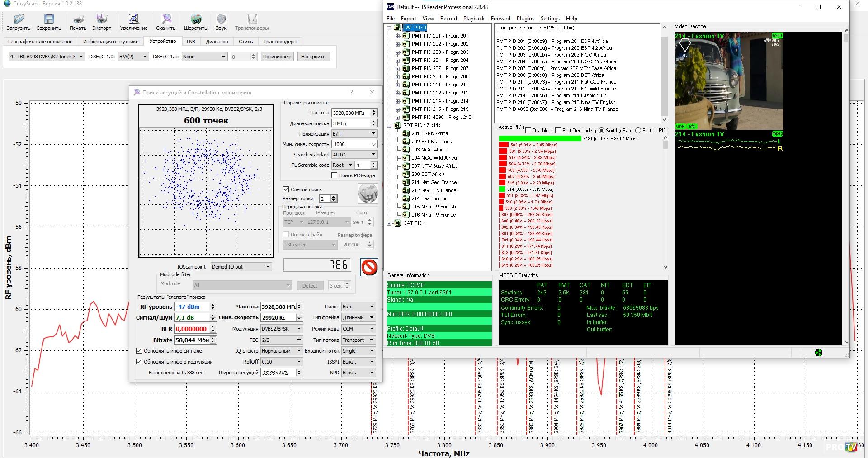The width and height of the screenshot is (868, 458).
Task: Select the Sort by PID radio button
Action: click(638, 131)
